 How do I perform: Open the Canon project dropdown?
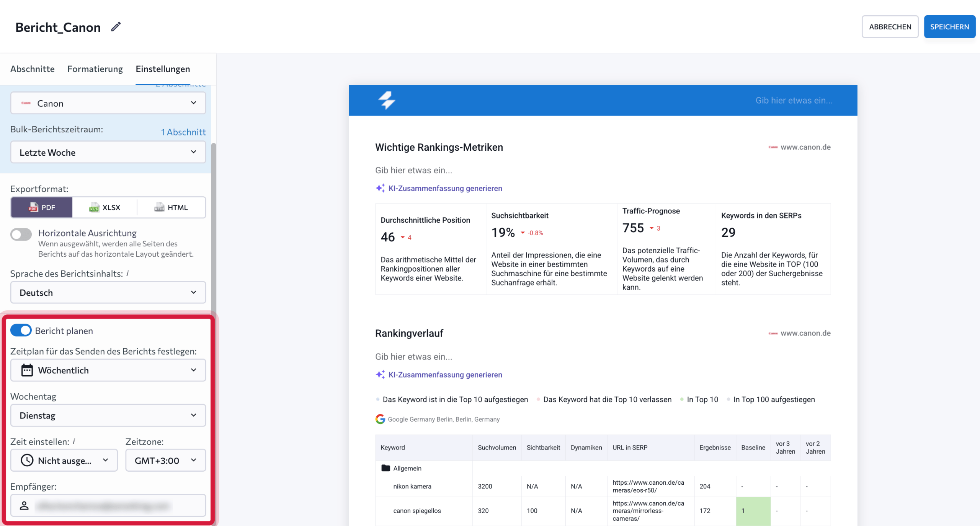pos(108,103)
